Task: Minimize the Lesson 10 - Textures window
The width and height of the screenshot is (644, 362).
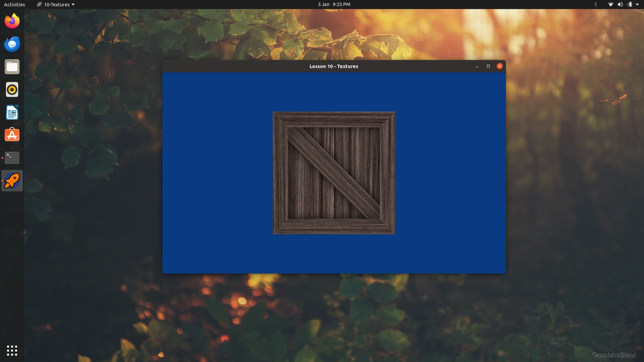Action: pos(477,66)
